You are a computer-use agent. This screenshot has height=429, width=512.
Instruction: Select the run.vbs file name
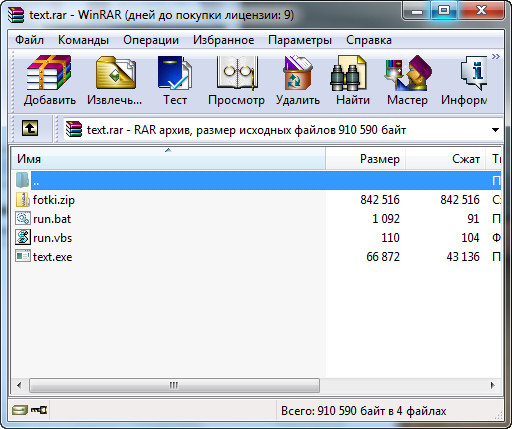pos(52,238)
